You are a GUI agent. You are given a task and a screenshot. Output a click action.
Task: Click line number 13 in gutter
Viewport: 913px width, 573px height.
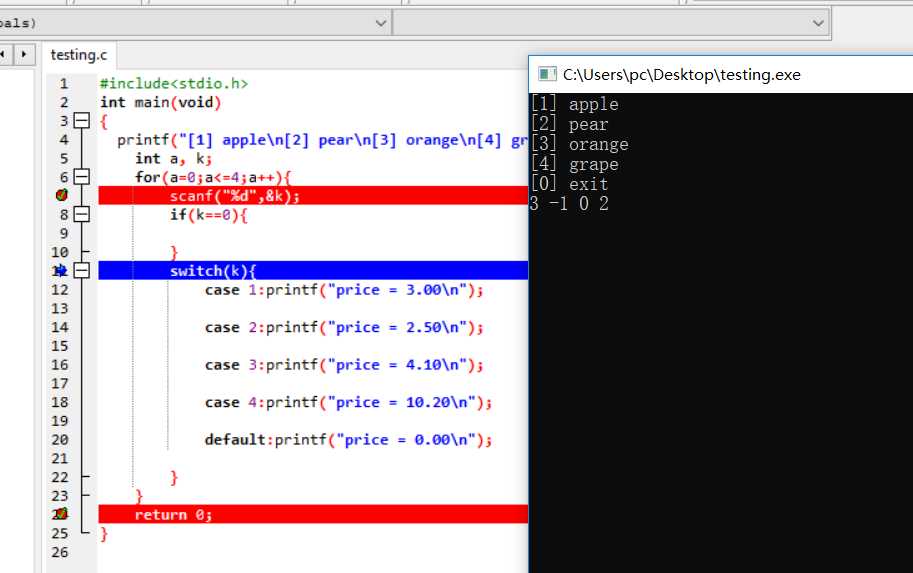60,309
